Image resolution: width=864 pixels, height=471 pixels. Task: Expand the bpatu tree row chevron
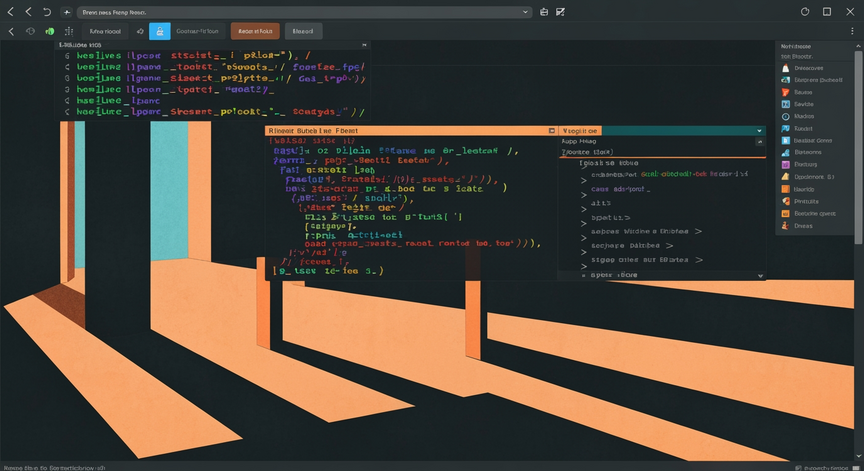tap(584, 224)
